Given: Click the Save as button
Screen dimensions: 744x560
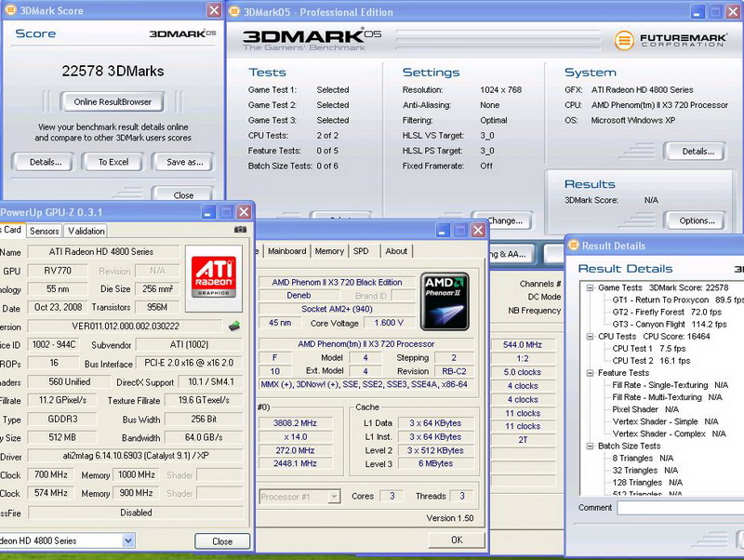Looking at the screenshot, I should pos(184,162).
